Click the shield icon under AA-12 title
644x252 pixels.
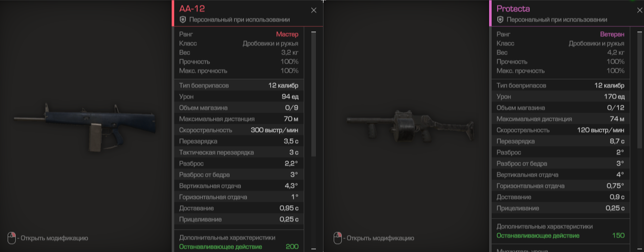click(183, 20)
